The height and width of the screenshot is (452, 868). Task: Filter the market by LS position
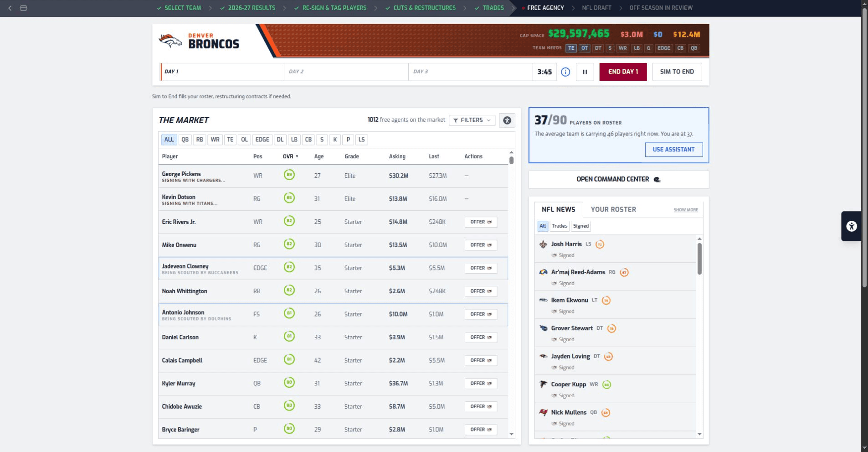[362, 140]
